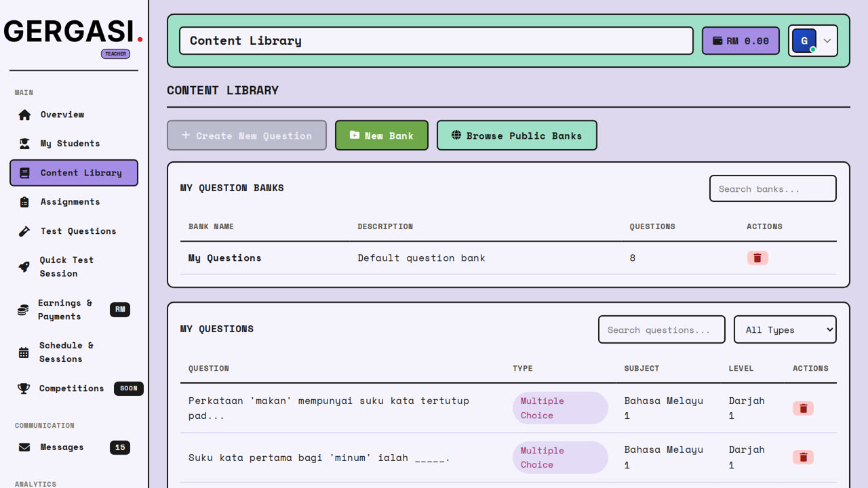Click the question 'Suku kata pertama bagi minum'
The image size is (868, 488).
click(319, 457)
